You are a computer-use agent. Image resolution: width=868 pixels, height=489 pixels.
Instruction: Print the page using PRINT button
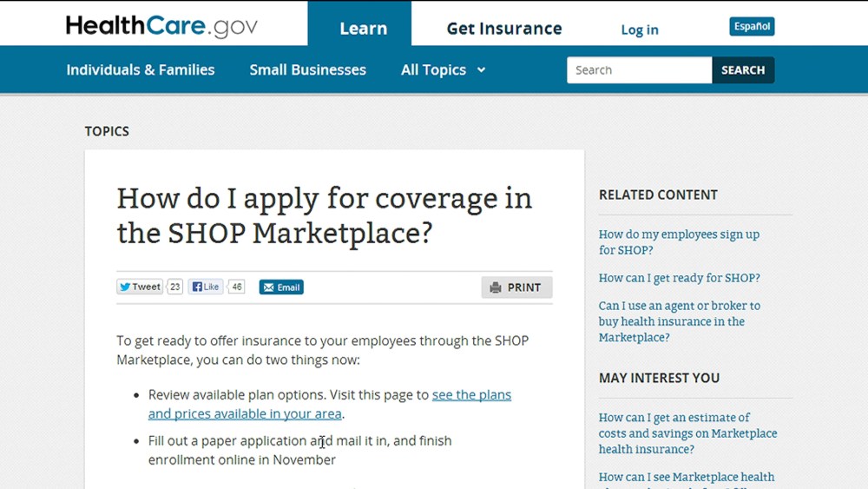[516, 287]
